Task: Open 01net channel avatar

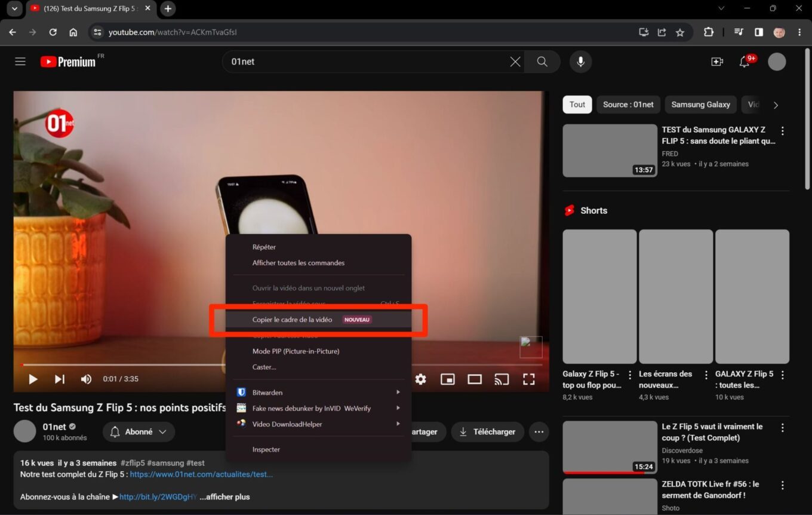Action: [x=25, y=431]
